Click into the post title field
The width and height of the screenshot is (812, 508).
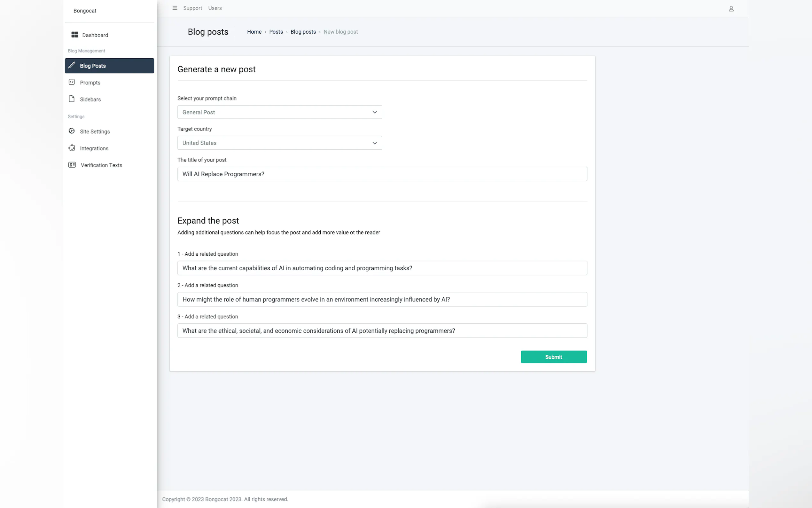pos(382,174)
